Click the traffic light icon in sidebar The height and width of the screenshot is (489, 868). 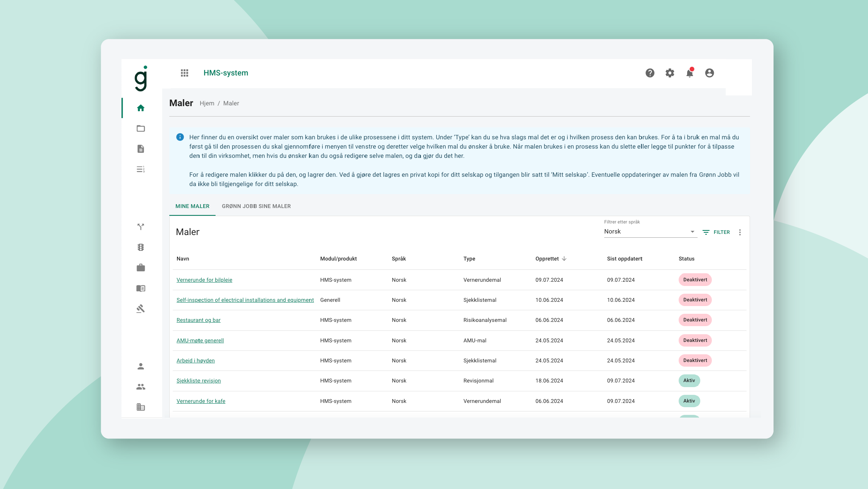tap(141, 247)
